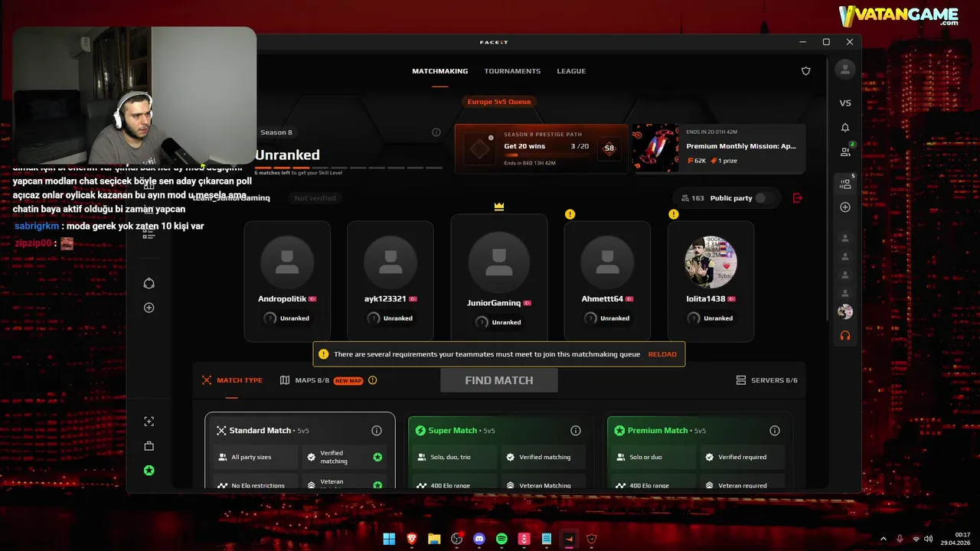Screen dimensions: 980x551
Task: Open Premium Monthly Mission card
Action: click(x=717, y=148)
